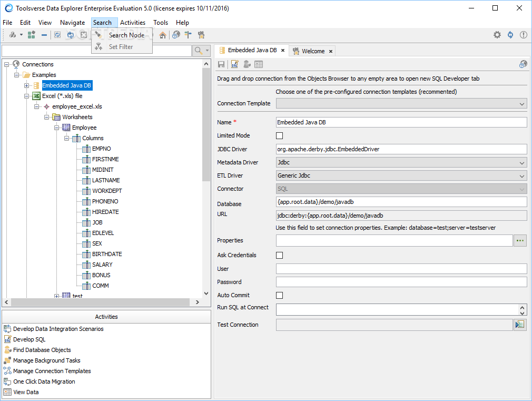The height and width of the screenshot is (401, 532).
Task: Close the Welcome tab
Action: point(330,51)
